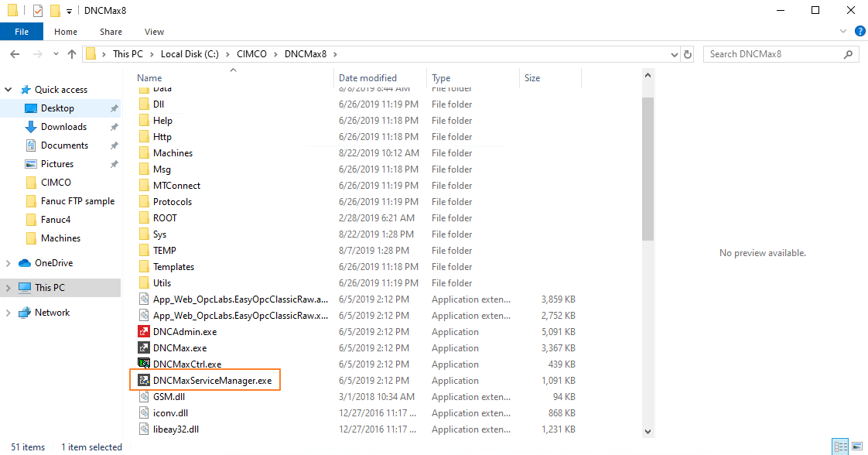Image resolution: width=868 pixels, height=455 pixels.
Task: Click the scroll down arrow of file list
Action: 648,432
